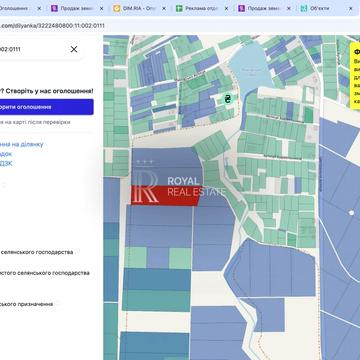Open the link ending in 'на ділянку'

[22, 144]
